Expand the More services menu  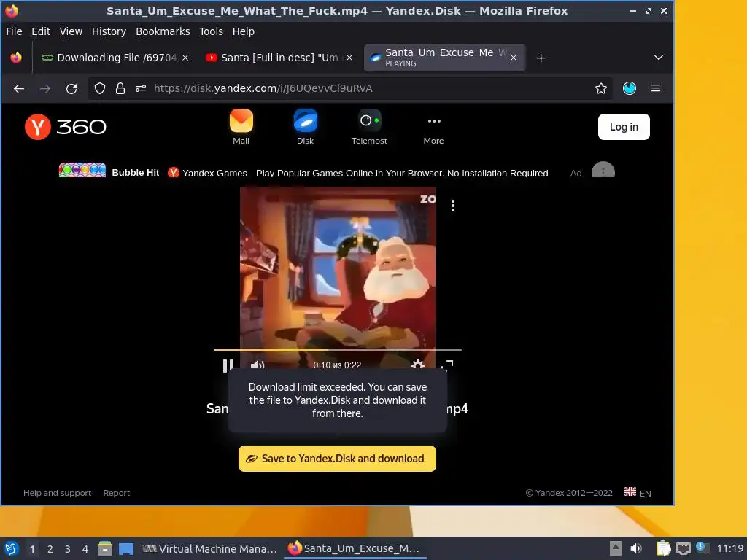click(x=433, y=129)
